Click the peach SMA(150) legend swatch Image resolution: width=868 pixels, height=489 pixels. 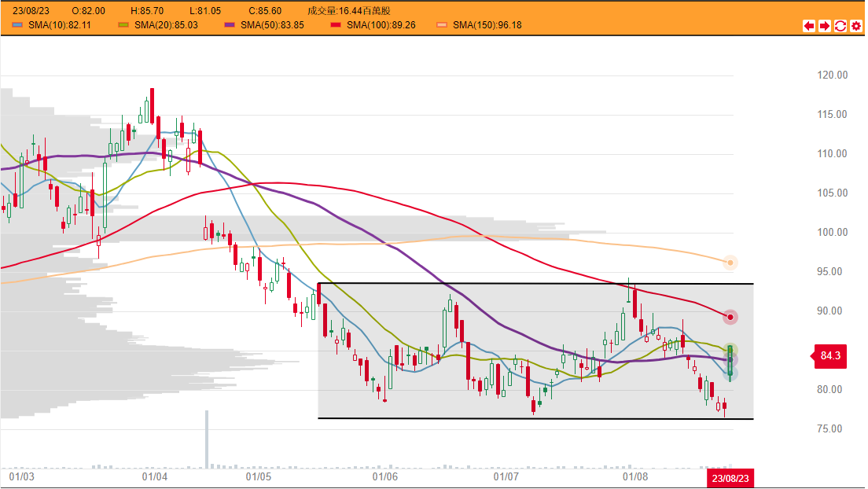point(442,25)
